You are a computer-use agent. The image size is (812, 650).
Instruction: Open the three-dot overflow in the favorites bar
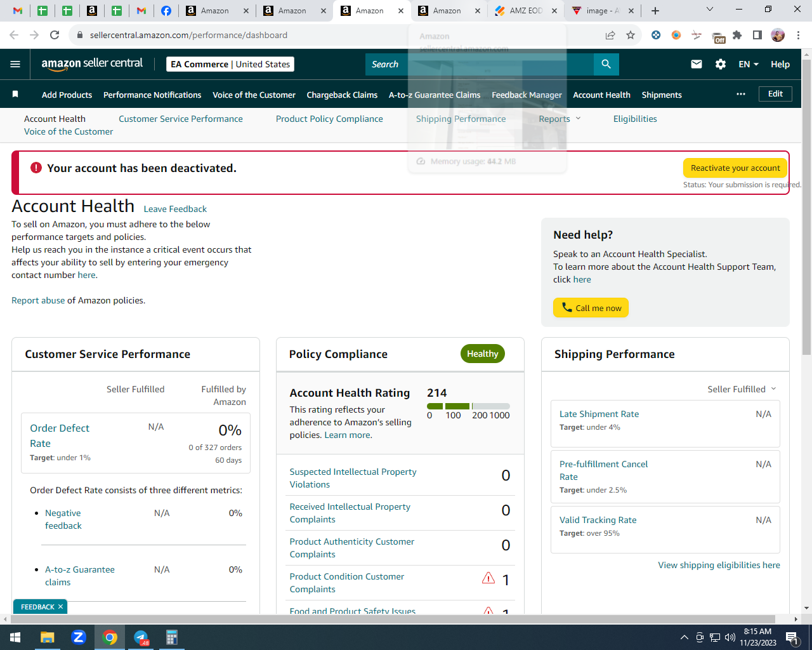(x=741, y=94)
